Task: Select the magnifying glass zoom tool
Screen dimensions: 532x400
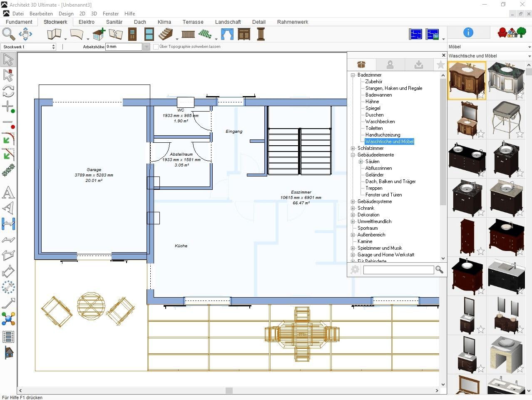Action: tap(8, 34)
